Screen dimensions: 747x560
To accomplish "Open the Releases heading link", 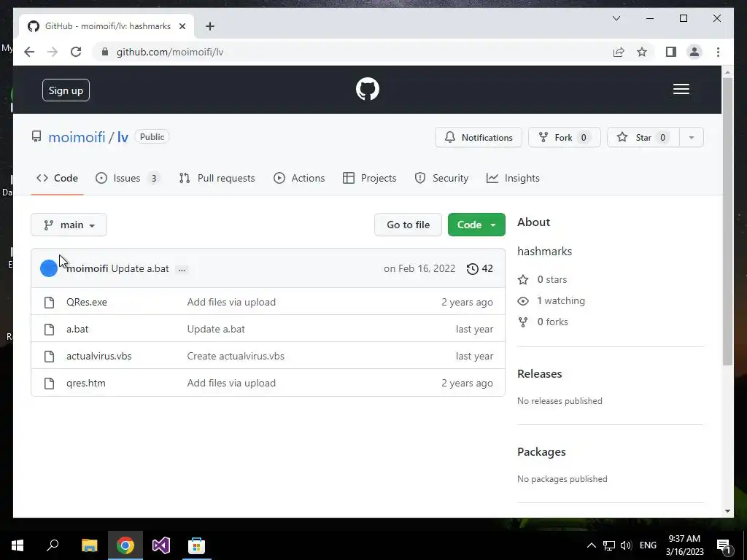I will (540, 374).
